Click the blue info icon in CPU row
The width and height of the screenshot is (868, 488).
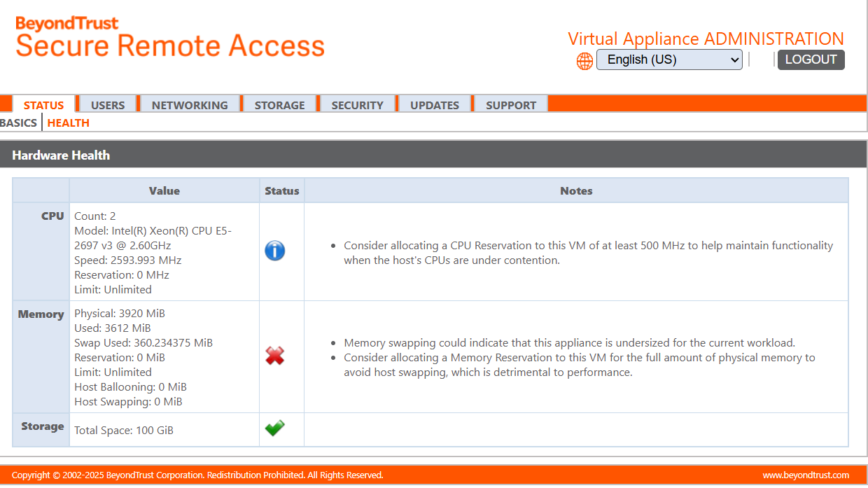click(x=274, y=251)
